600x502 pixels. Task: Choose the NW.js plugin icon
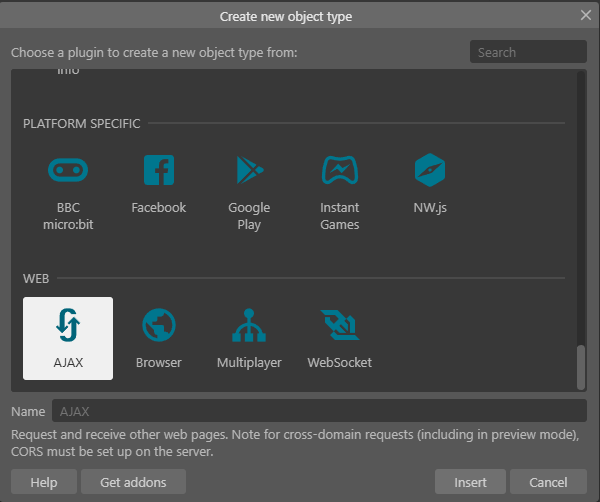pyautogui.click(x=429, y=171)
